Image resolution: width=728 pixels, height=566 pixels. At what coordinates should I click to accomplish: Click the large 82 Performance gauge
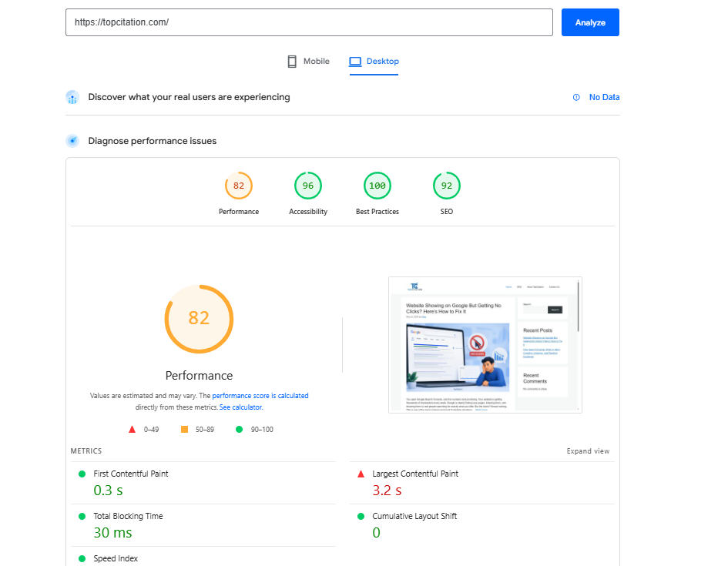199,319
